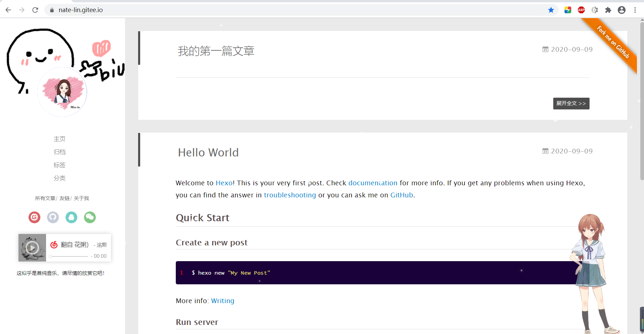Open the Chrome three-dot menu
The height and width of the screenshot is (334, 644).
[635, 10]
